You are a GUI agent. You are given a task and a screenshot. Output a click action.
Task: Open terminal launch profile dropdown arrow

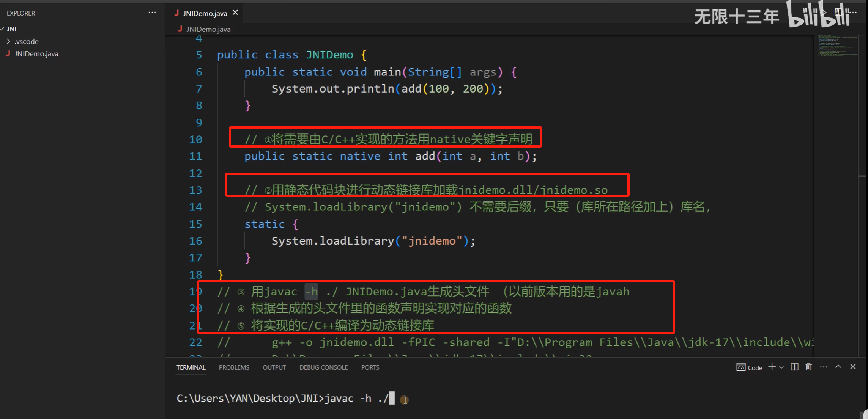click(781, 367)
